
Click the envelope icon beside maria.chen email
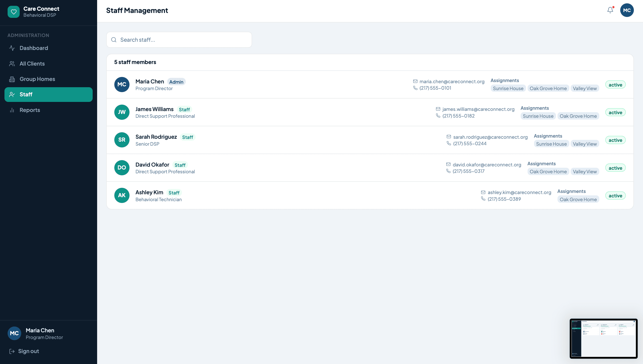(415, 81)
